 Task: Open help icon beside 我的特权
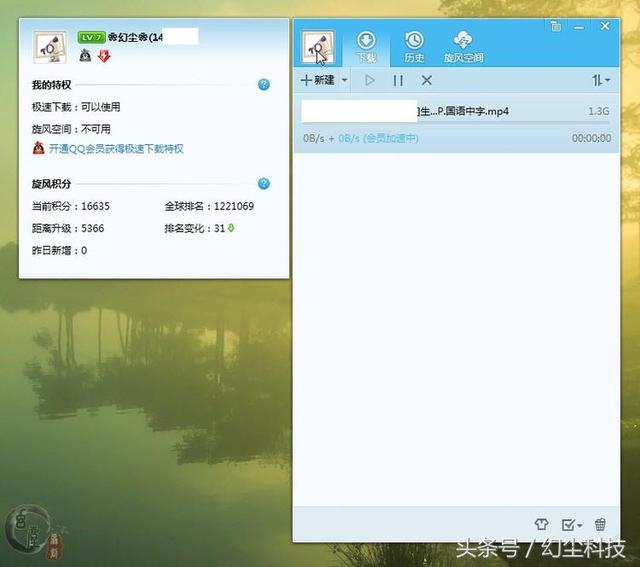pos(264,84)
